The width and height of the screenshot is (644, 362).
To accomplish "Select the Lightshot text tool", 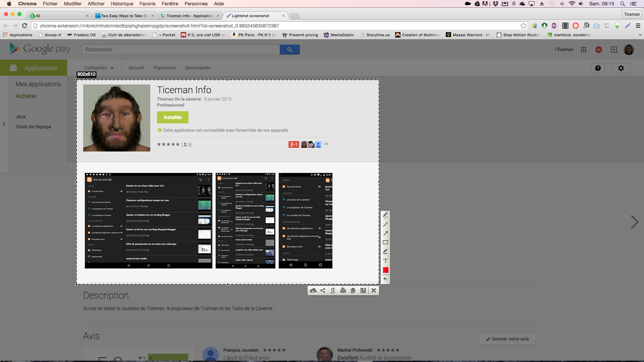I will [385, 261].
